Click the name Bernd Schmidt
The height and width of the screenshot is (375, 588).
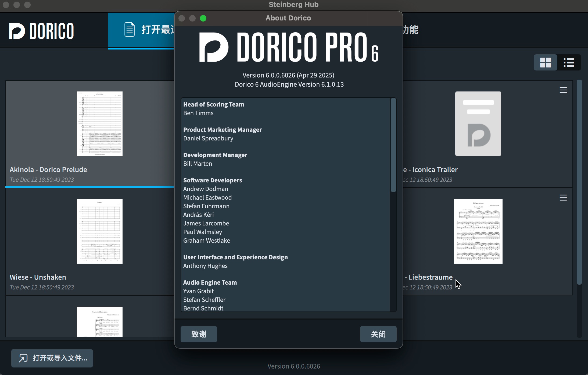[203, 308]
